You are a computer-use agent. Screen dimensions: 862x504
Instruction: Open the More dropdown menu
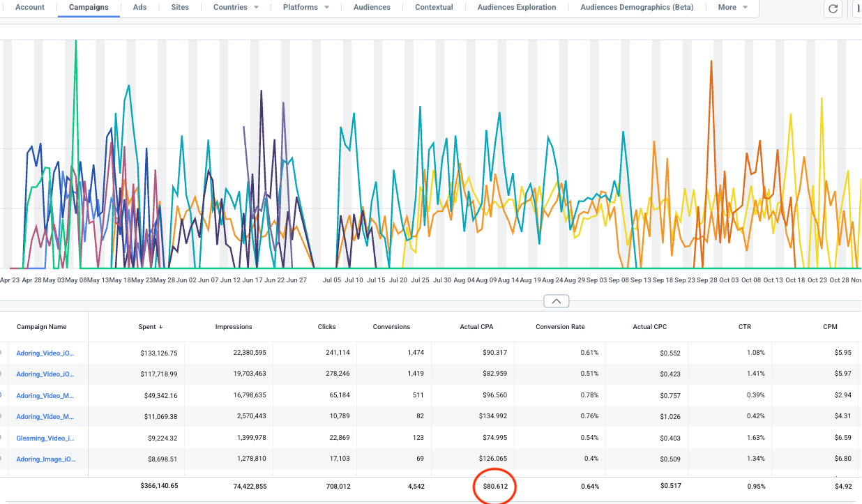click(732, 8)
